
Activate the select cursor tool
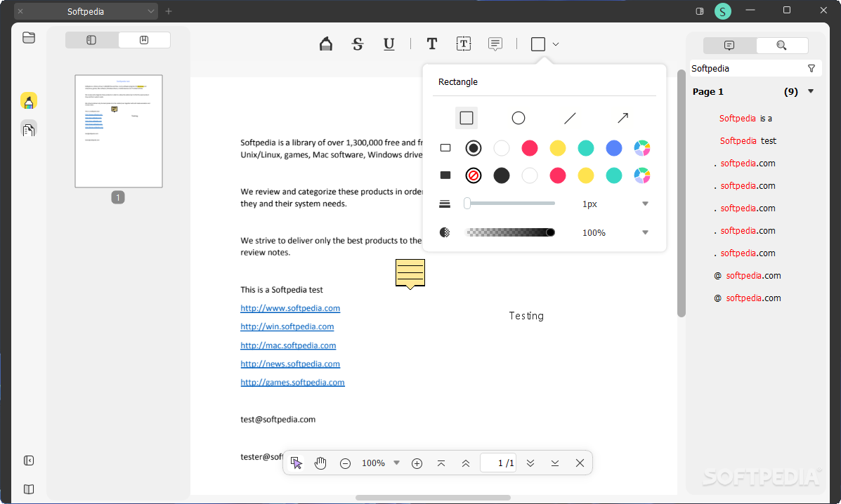[x=296, y=463]
